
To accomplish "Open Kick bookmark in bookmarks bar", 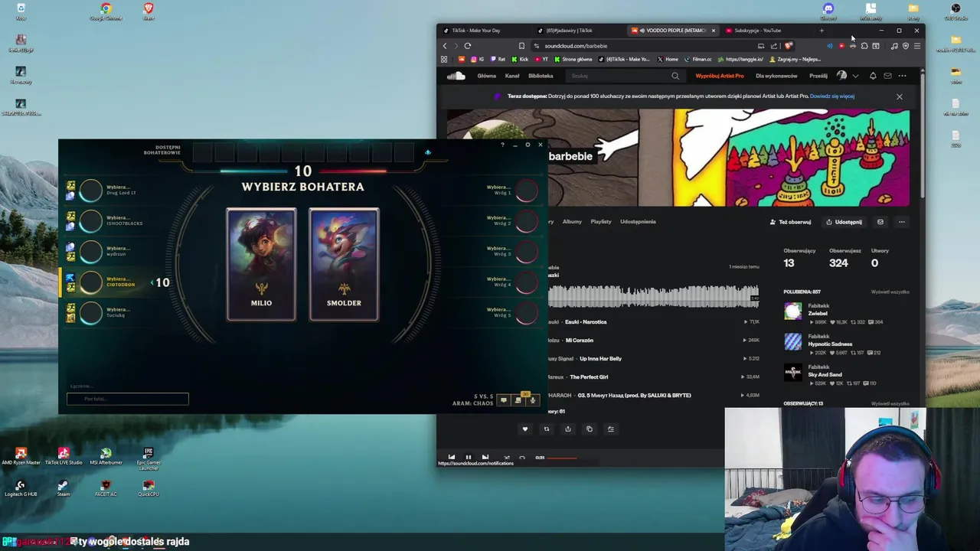I will pos(520,59).
